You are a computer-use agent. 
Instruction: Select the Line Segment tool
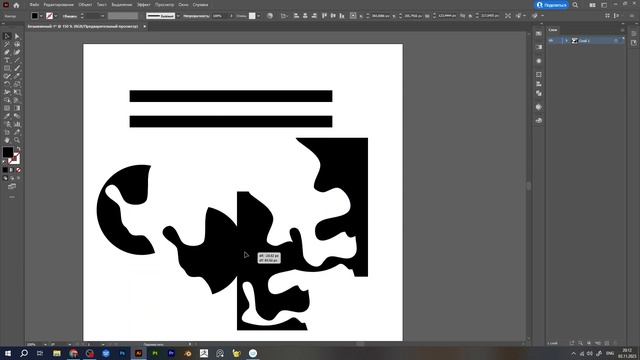(17, 60)
